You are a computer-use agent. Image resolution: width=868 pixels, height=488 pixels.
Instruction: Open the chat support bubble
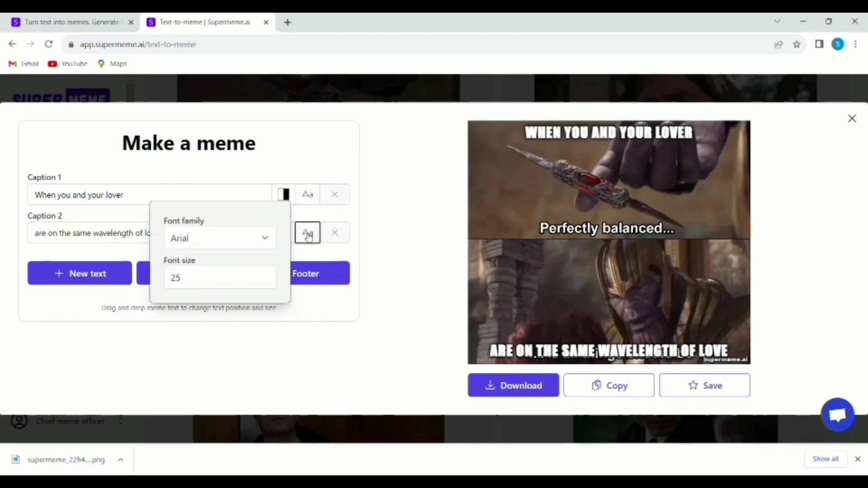[838, 415]
